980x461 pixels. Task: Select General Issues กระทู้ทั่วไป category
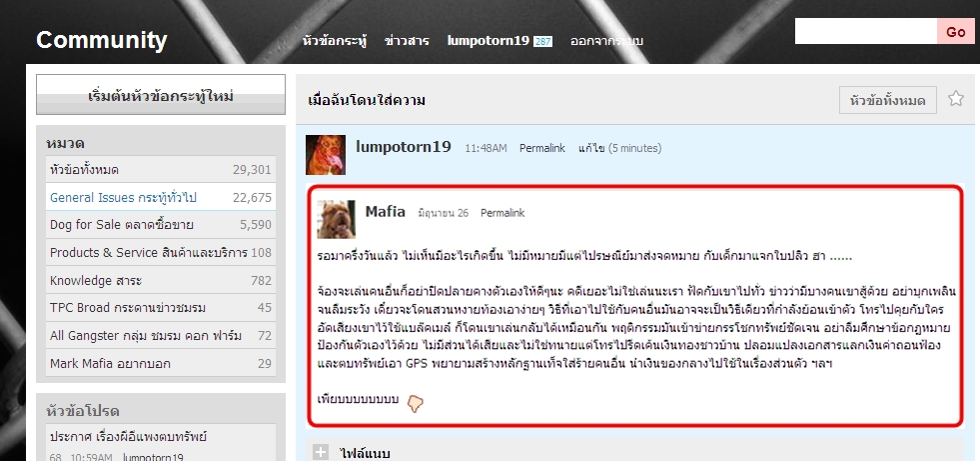(x=161, y=198)
